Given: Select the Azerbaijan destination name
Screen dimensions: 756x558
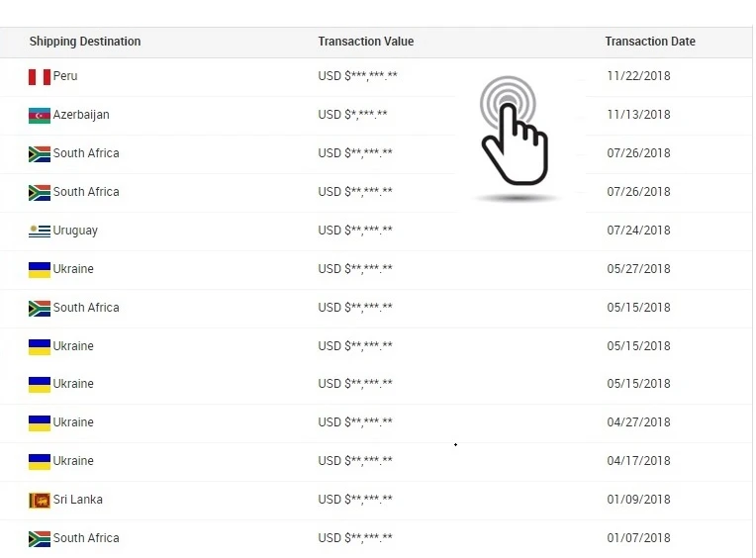Looking at the screenshot, I should pyautogui.click(x=81, y=115).
